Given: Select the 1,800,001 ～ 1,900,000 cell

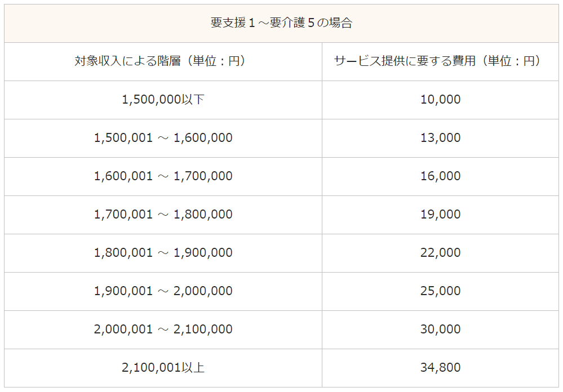Looking at the screenshot, I should click(163, 253).
